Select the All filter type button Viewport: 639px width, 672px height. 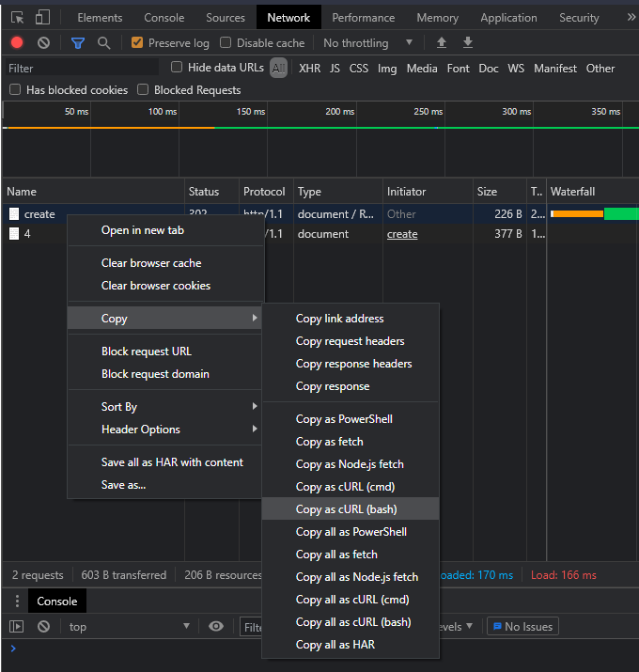point(278,68)
